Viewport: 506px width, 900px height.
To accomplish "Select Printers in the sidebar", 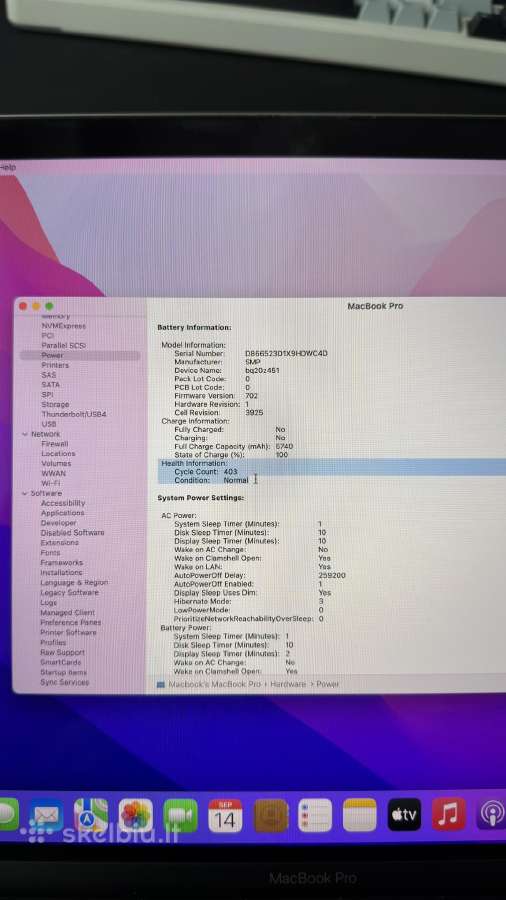I will (x=55, y=365).
